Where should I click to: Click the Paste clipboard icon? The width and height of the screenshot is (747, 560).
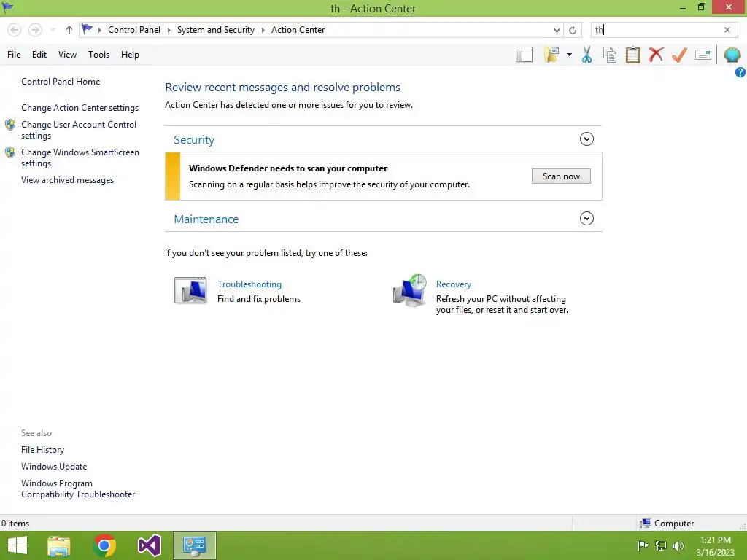(x=632, y=55)
